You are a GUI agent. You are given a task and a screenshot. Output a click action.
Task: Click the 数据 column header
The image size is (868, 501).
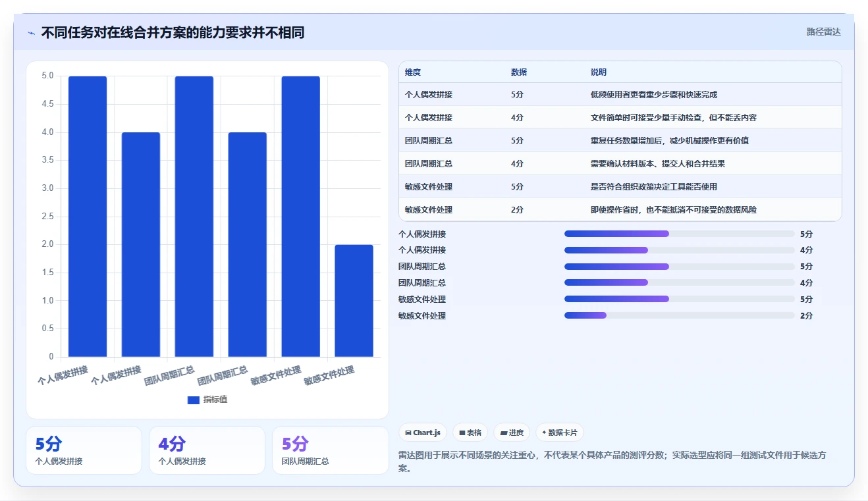pos(519,72)
